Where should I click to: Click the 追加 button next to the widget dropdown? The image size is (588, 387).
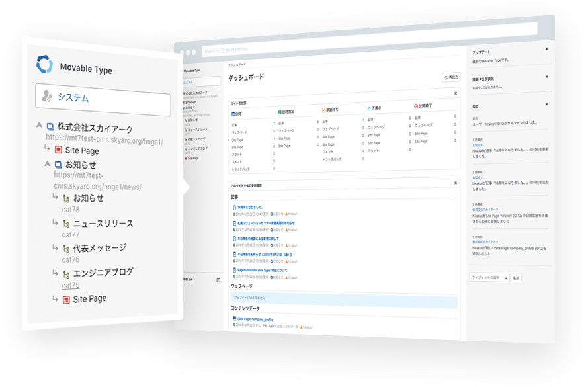(x=516, y=278)
